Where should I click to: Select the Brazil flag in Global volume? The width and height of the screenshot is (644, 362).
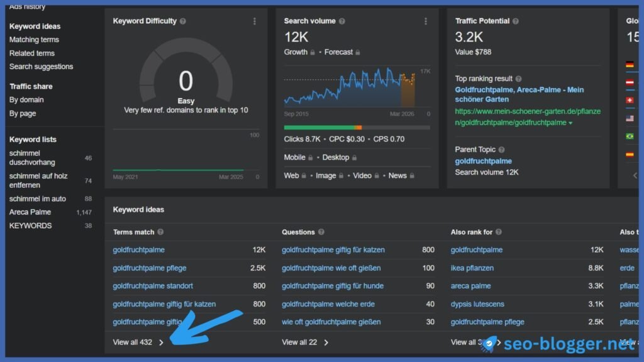click(630, 136)
